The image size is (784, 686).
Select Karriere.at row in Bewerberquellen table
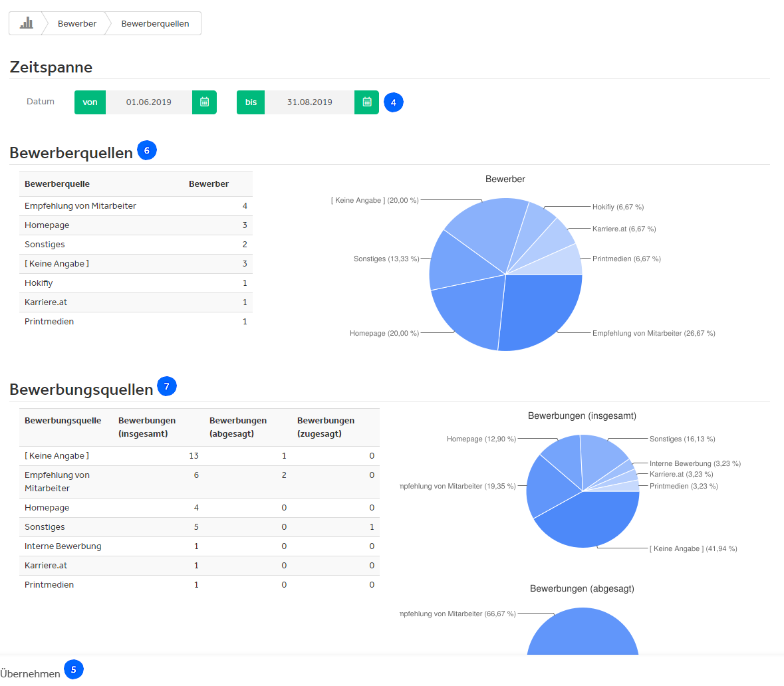point(136,302)
